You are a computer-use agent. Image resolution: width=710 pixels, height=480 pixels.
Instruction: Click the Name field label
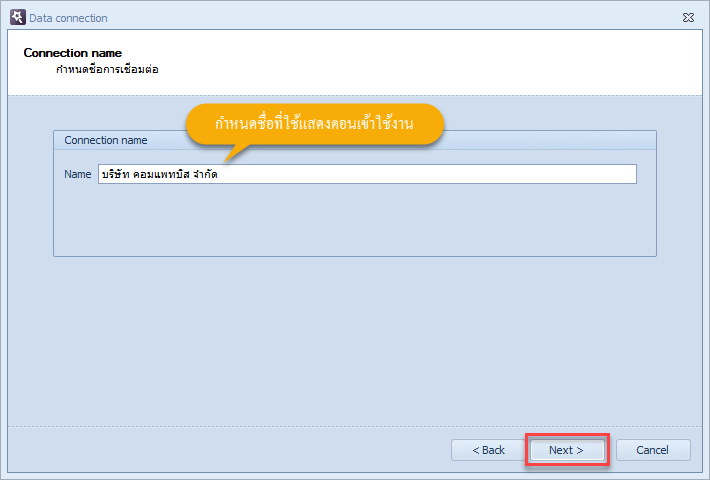click(77, 174)
